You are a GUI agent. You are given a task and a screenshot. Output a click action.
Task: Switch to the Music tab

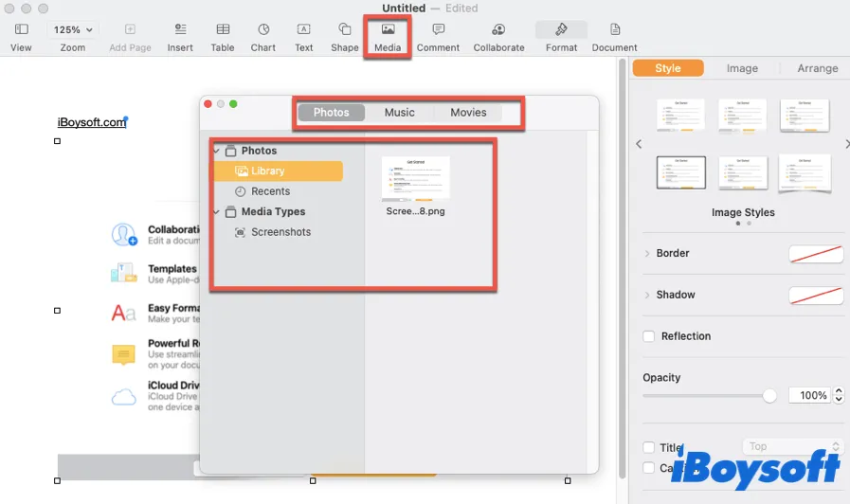coord(399,113)
